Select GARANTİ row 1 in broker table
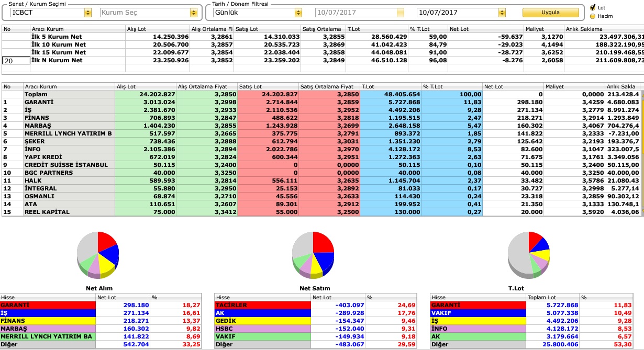This screenshot has width=644, height=350. (x=321, y=102)
